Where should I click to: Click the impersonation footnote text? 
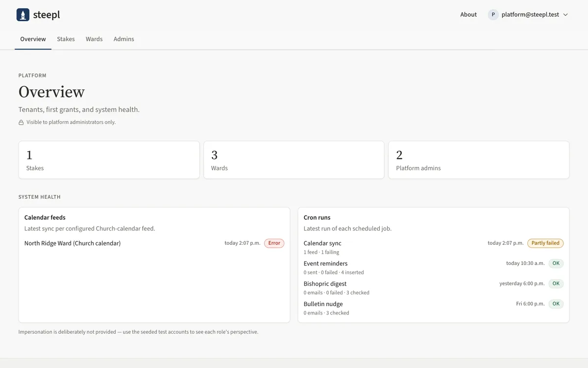pyautogui.click(x=138, y=332)
